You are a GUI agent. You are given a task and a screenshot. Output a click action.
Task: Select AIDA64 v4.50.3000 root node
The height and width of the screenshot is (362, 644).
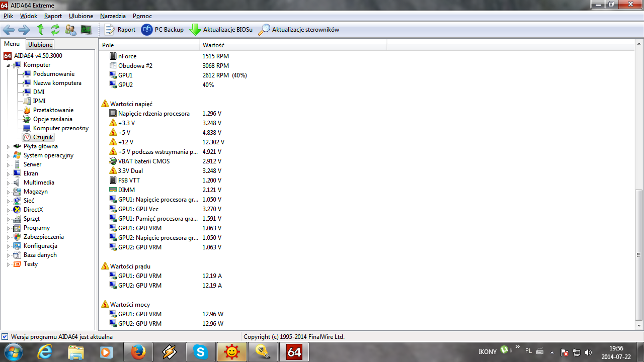33,56
